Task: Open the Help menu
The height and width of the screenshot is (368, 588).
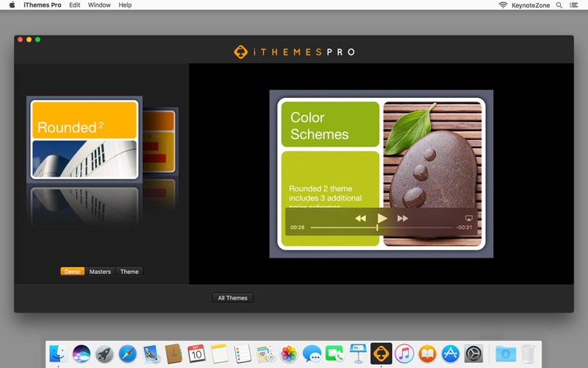Action: 125,5
